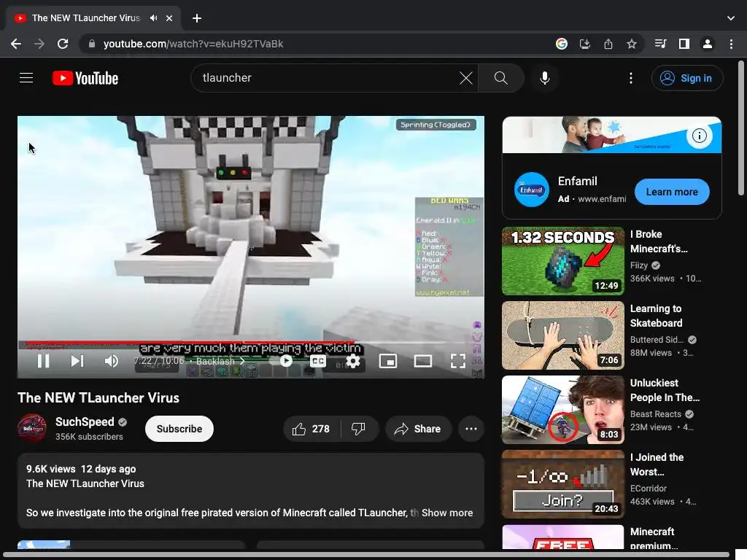Open Fiizy channel name

pos(639,265)
